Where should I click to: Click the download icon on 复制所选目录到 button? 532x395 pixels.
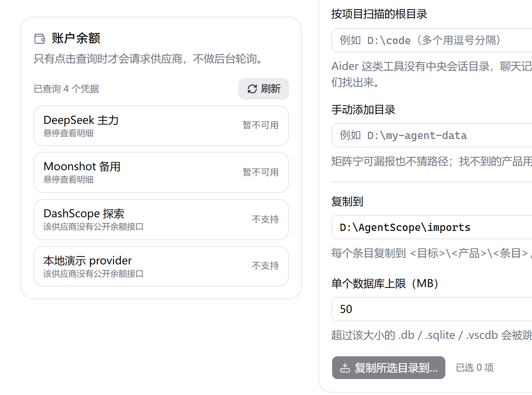345,368
